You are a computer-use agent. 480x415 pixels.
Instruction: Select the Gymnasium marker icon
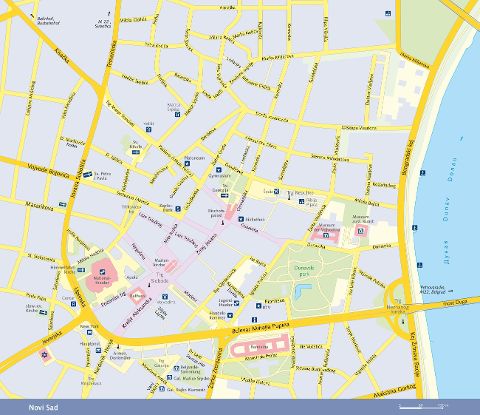coord(218,170)
